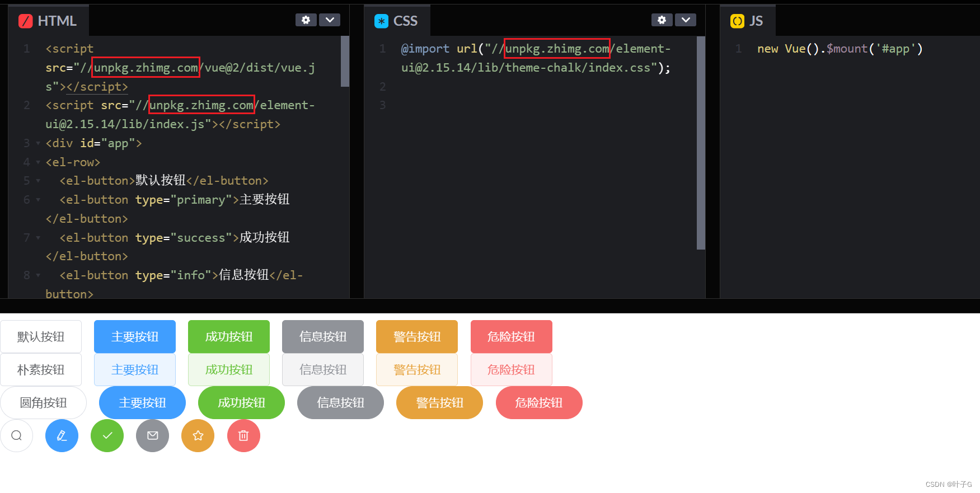Screen dimensions: 980x493
Task: Collapse code fold arrow at HTML line 4
Action: point(38,162)
